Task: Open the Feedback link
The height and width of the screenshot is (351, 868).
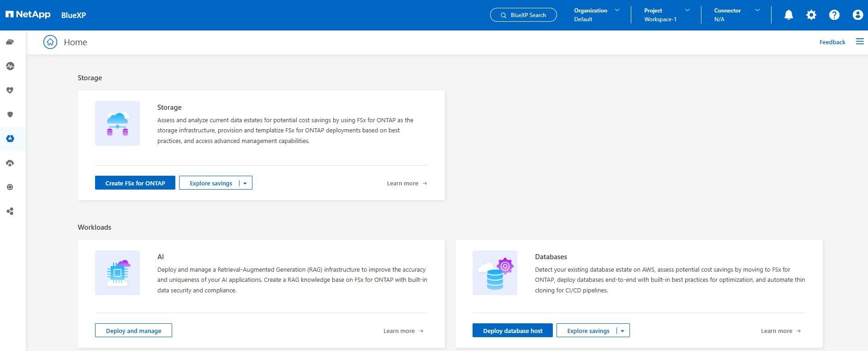Action: point(832,42)
